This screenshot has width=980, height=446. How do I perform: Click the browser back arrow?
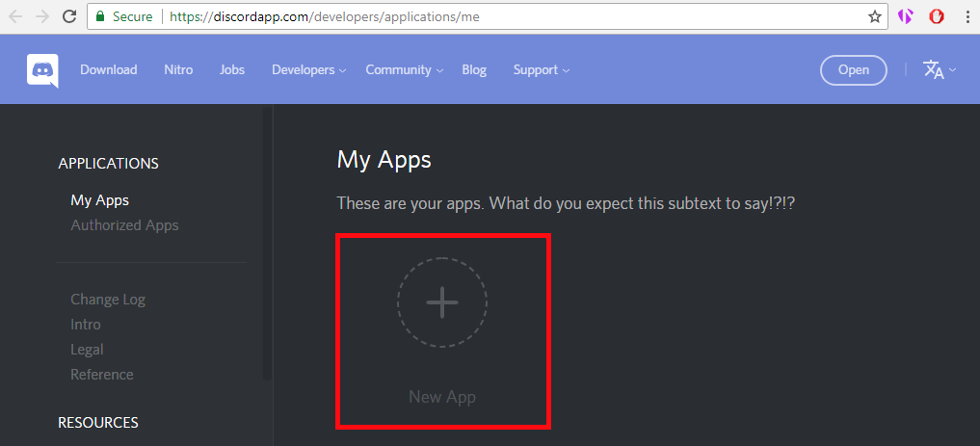coord(15,17)
